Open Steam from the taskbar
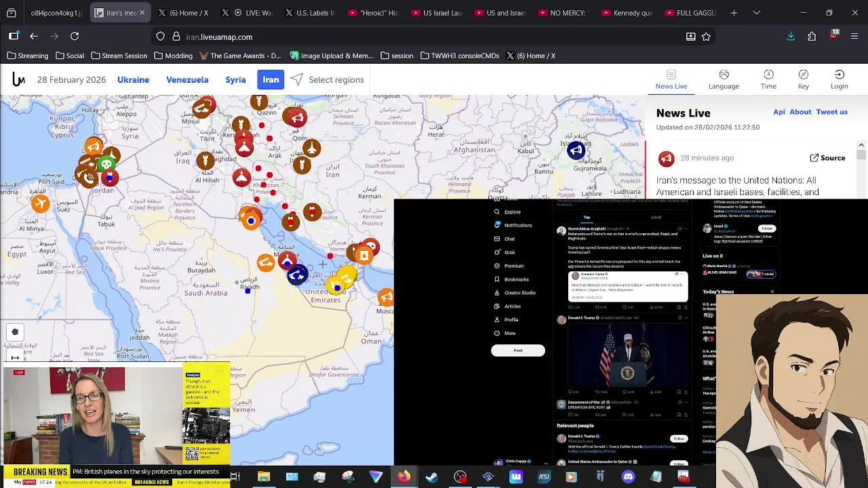The height and width of the screenshot is (488, 868). click(431, 476)
